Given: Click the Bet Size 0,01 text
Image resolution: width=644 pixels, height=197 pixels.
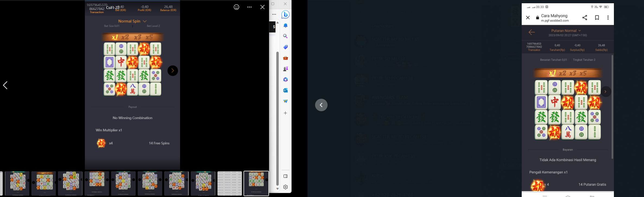Looking at the screenshot, I should [x=112, y=26].
